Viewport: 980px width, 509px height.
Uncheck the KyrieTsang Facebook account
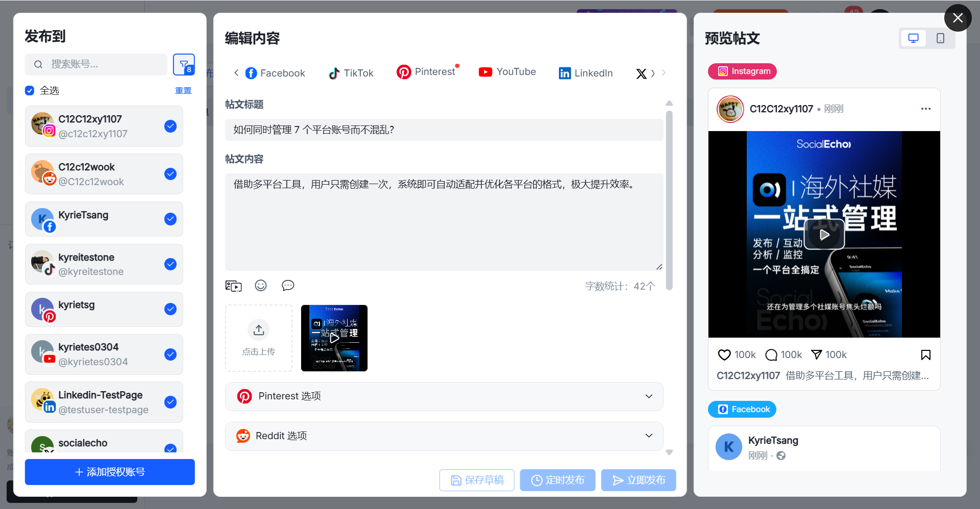tap(170, 219)
